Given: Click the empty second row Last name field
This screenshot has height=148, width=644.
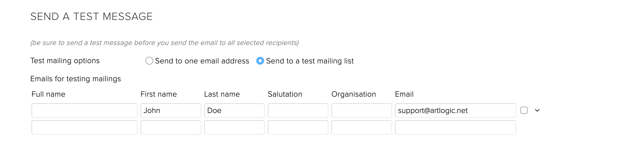Looking at the screenshot, I should [x=234, y=127].
